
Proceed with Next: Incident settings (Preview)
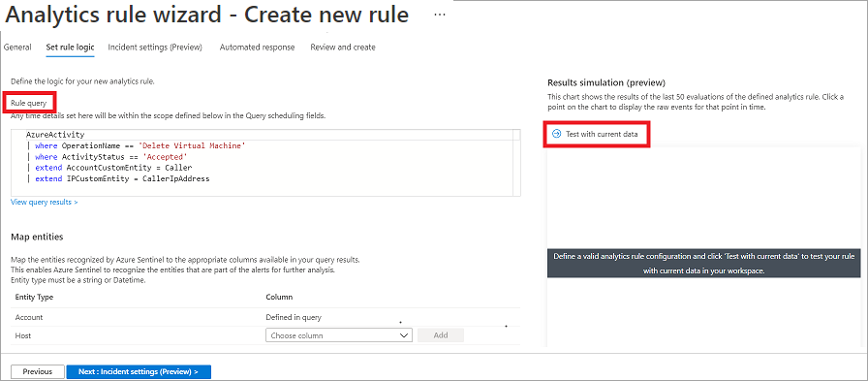(x=139, y=371)
